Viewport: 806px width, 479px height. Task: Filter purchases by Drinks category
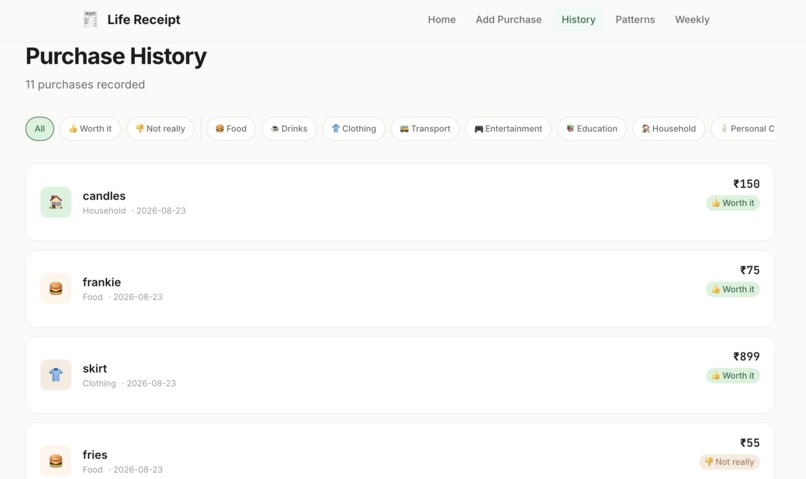pos(289,128)
